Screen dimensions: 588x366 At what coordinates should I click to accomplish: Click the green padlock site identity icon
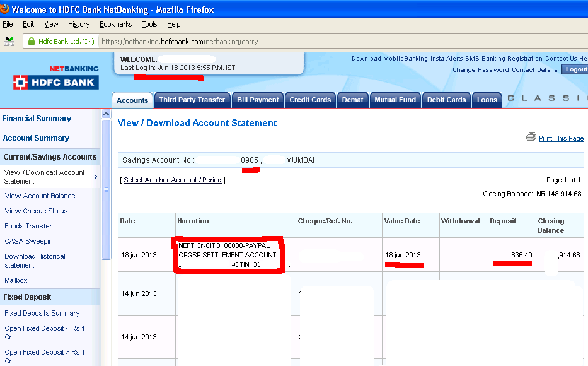click(32, 41)
